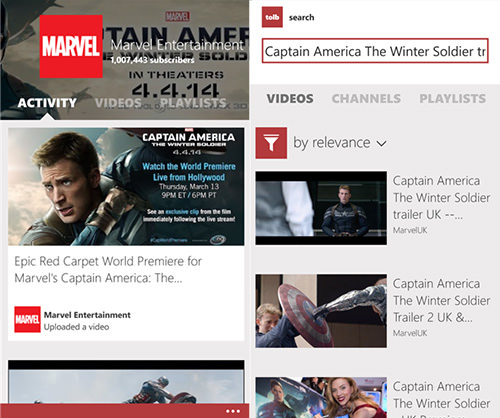The image size is (500, 418).
Task: Open thumbnail for 'trailer UK' result
Action: (x=321, y=208)
